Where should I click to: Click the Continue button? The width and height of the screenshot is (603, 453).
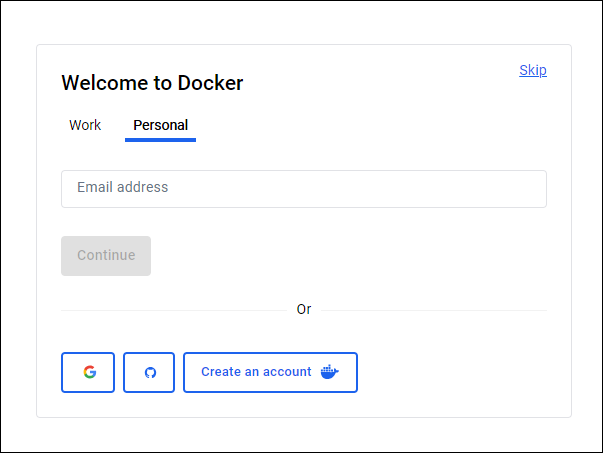[x=106, y=256]
